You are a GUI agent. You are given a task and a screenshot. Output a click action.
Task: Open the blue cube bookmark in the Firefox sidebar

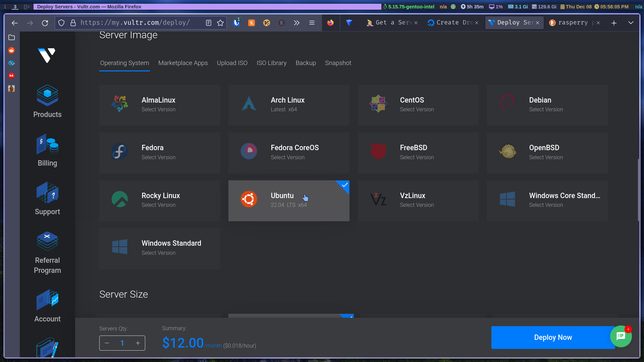coord(11,63)
